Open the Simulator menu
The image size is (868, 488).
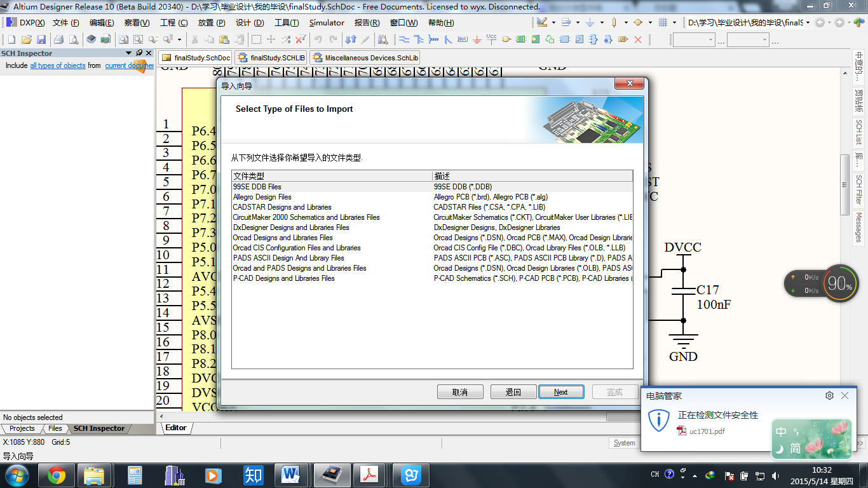click(327, 23)
